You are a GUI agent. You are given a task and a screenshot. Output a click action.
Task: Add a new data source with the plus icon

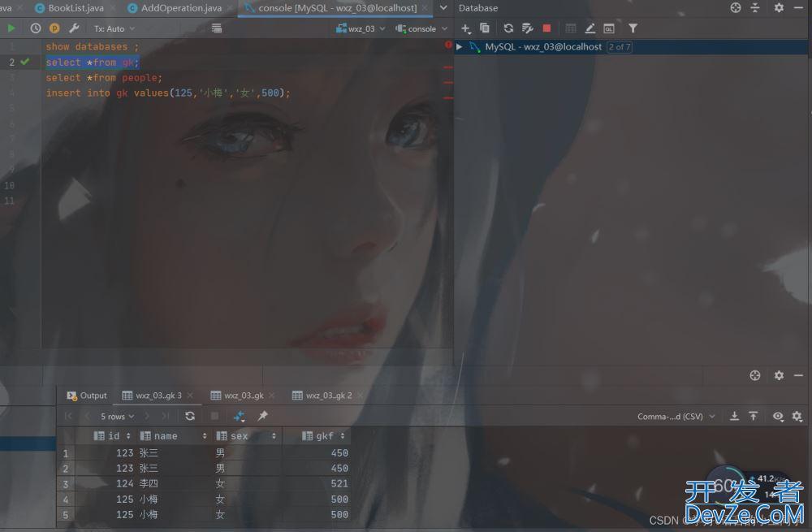click(465, 28)
